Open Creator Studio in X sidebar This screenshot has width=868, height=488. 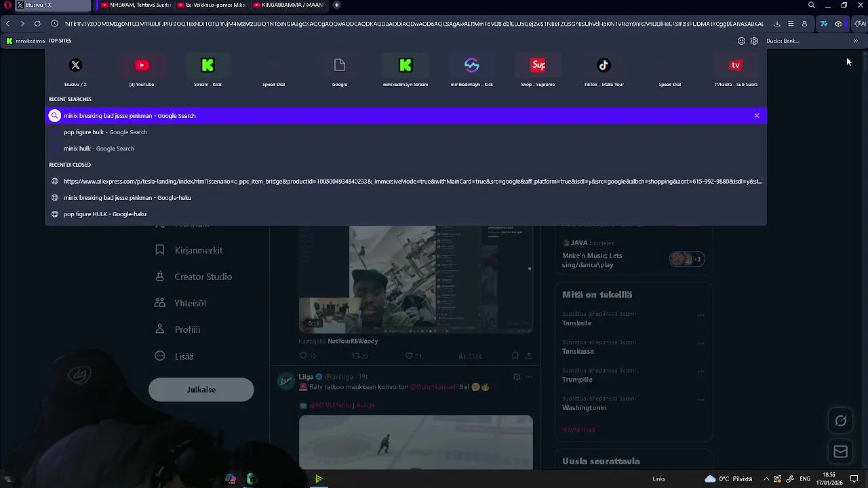pos(194,277)
